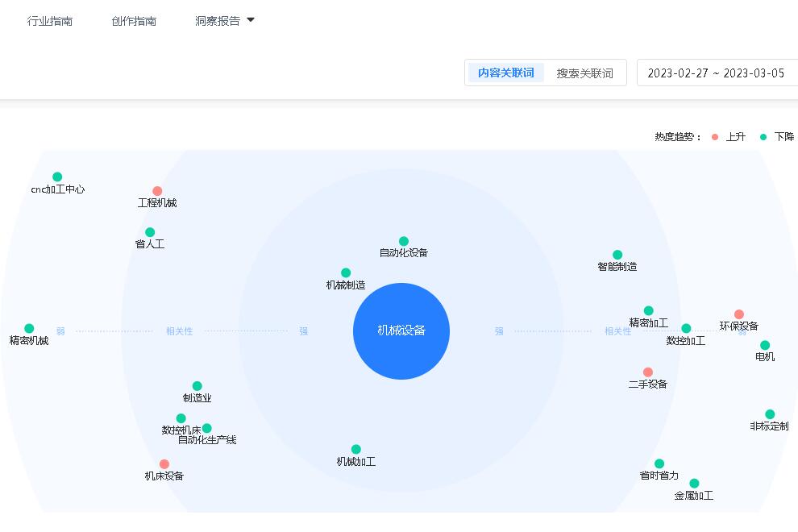The image size is (798, 532).
Task: Click the green dot for 金属加工
Action: coord(694,483)
